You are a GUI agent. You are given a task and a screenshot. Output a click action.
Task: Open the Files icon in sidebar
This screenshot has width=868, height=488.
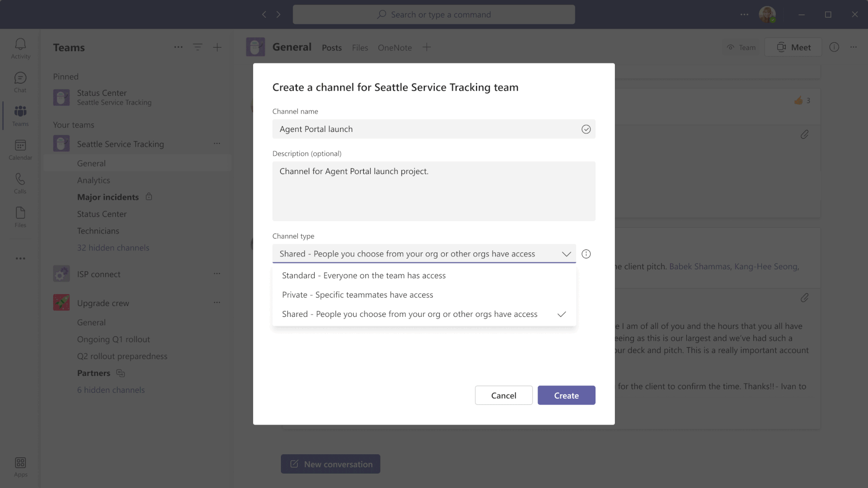(20, 217)
